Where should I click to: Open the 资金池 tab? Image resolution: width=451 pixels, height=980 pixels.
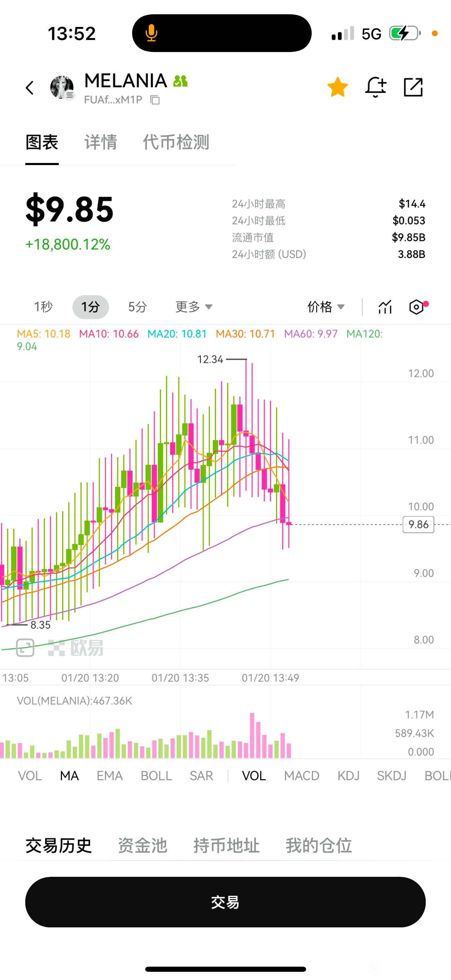(x=142, y=846)
